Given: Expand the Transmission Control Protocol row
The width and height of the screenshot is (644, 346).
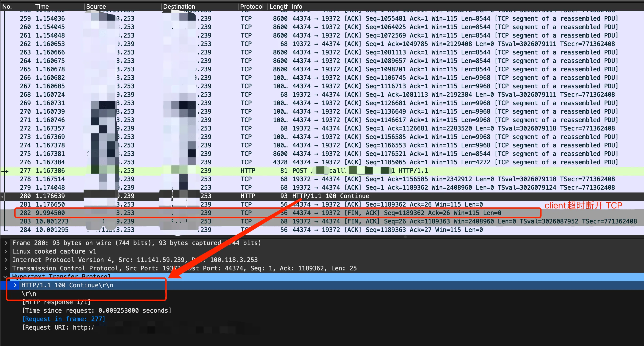Looking at the screenshot, I should (x=6, y=268).
